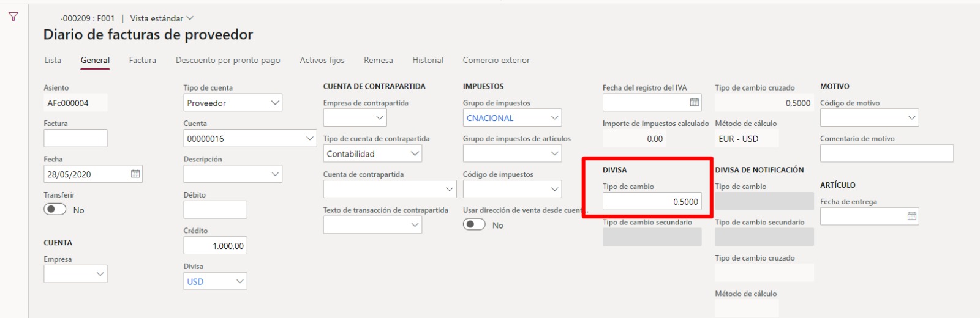Open calendar for Fecha de entrega
This screenshot has height=318, width=980.
[x=911, y=216]
